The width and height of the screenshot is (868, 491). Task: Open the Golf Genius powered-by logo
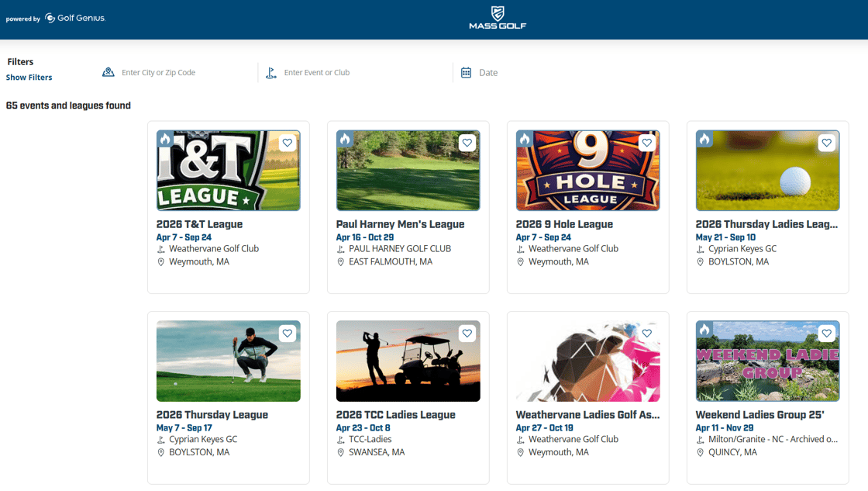(x=74, y=19)
